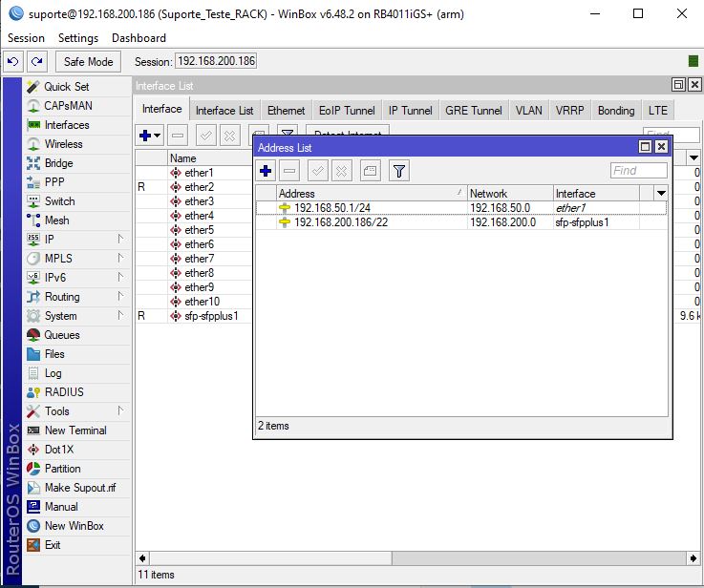Open New Terminal from sidebar
The width and height of the screenshot is (704, 588).
tap(75, 430)
